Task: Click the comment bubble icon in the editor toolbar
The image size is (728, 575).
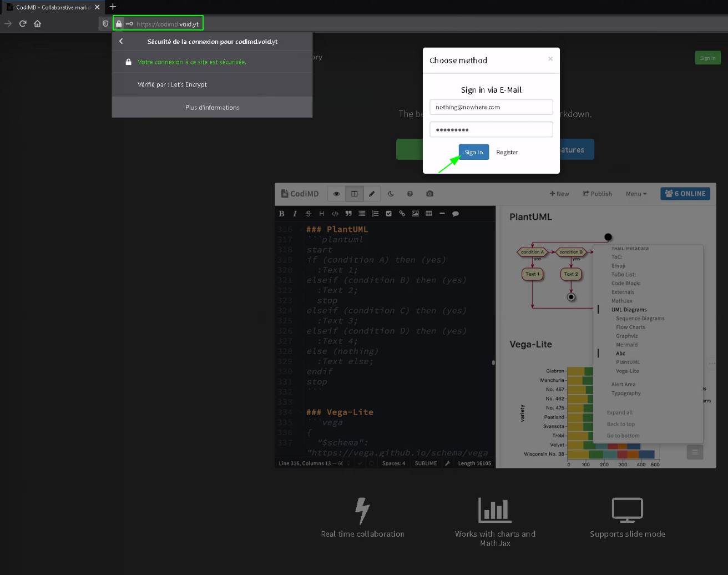Action: (x=456, y=214)
